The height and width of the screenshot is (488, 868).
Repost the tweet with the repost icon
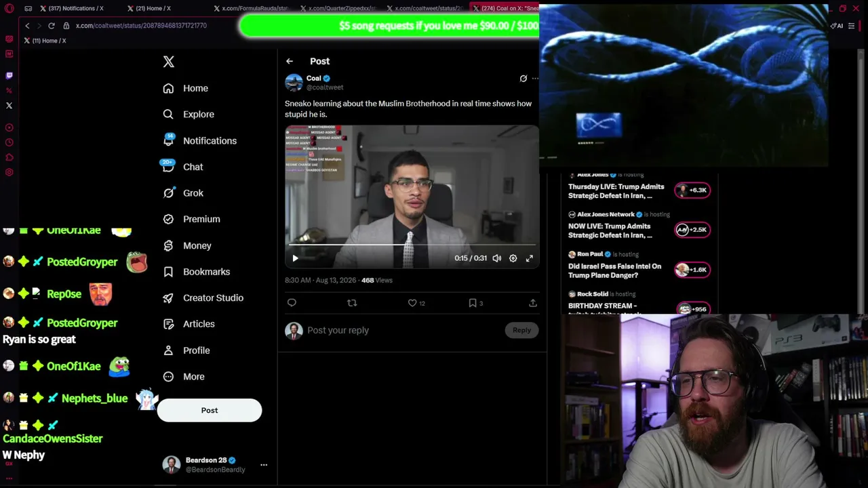point(352,303)
